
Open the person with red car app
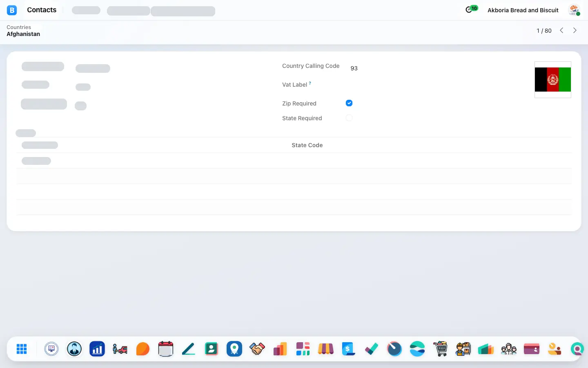[x=120, y=349]
